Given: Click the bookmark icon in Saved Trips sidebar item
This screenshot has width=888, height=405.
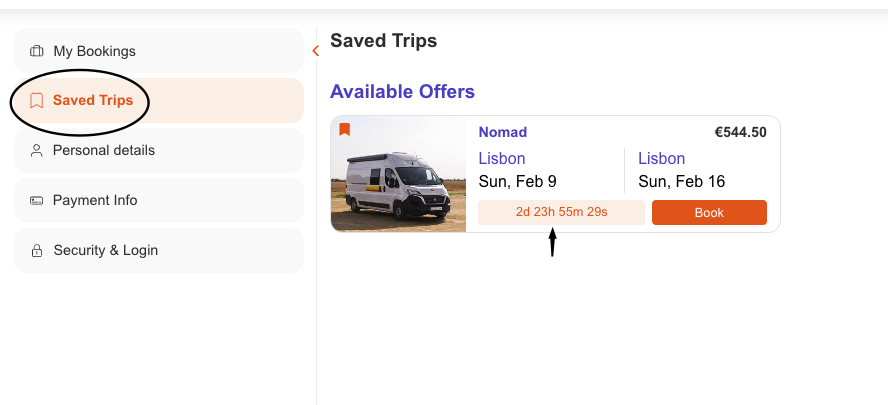Looking at the screenshot, I should click(37, 100).
